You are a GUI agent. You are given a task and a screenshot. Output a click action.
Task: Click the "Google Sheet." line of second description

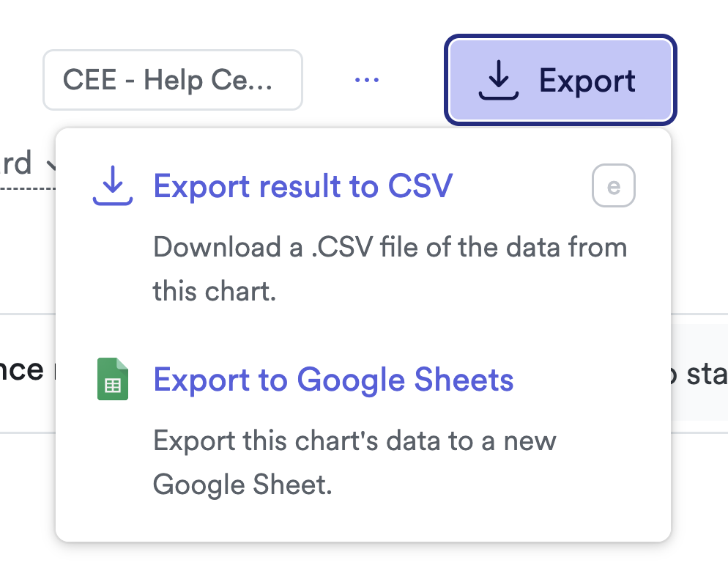point(242,485)
